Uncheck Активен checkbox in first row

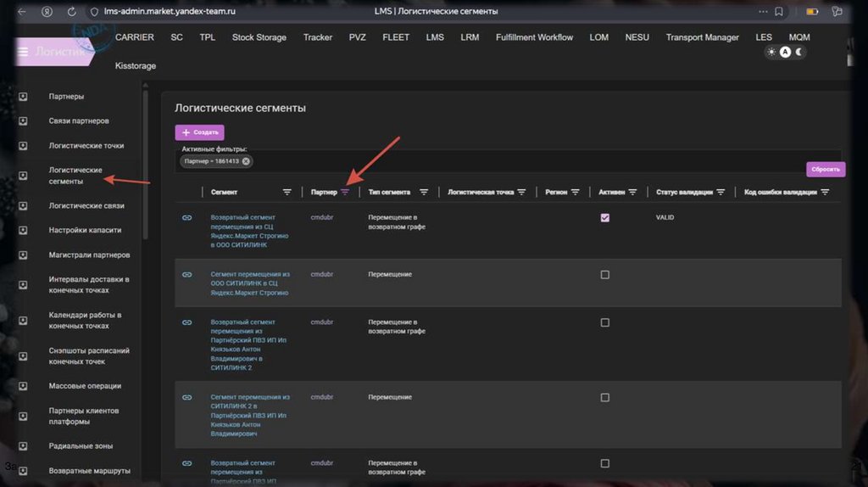(x=604, y=218)
